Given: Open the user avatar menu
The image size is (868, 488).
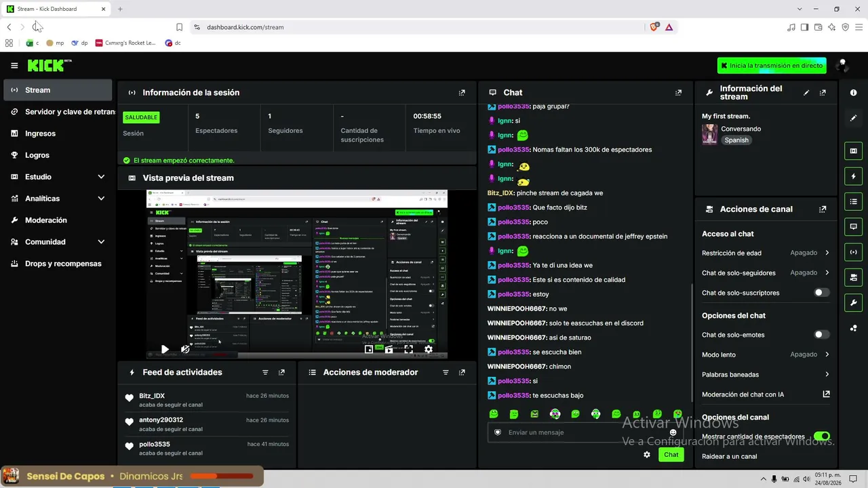Looking at the screenshot, I should pos(842,65).
